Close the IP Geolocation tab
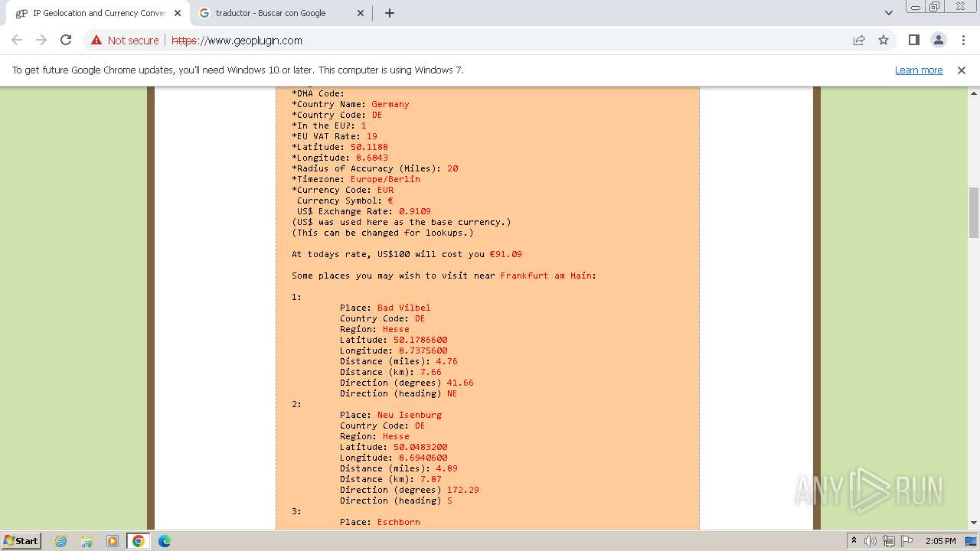The height and width of the screenshot is (551, 980). click(177, 13)
